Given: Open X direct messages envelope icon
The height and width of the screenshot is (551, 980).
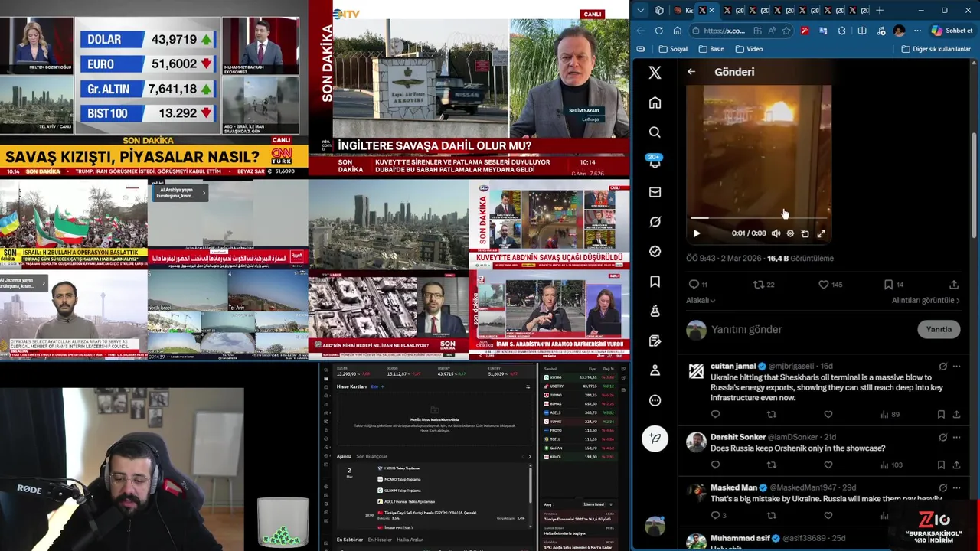Looking at the screenshot, I should point(655,192).
